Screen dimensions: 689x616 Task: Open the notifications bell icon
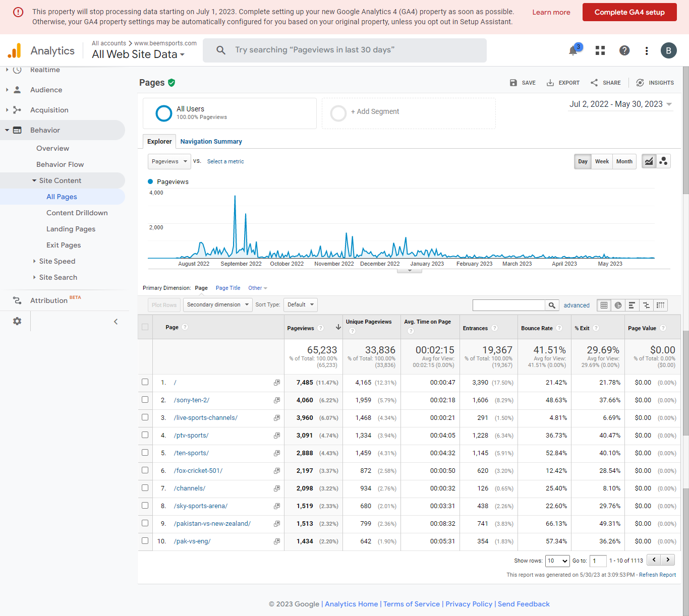coord(573,50)
